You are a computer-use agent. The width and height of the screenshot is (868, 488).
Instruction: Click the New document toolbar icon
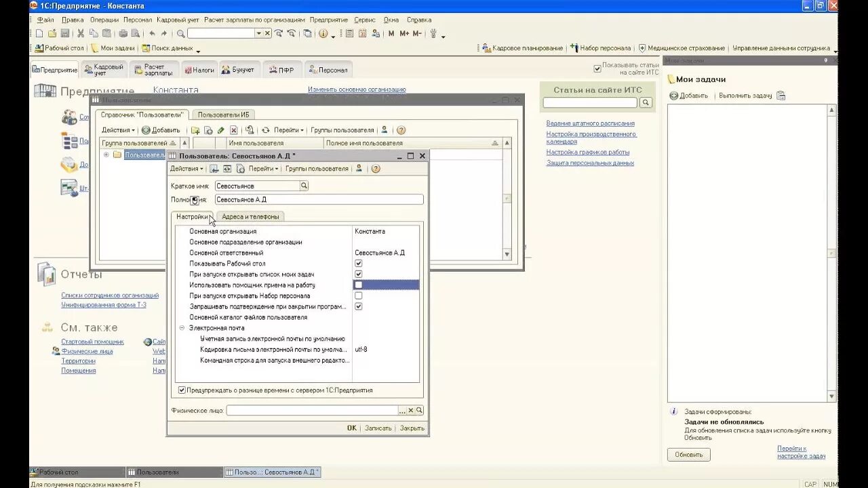pos(39,33)
